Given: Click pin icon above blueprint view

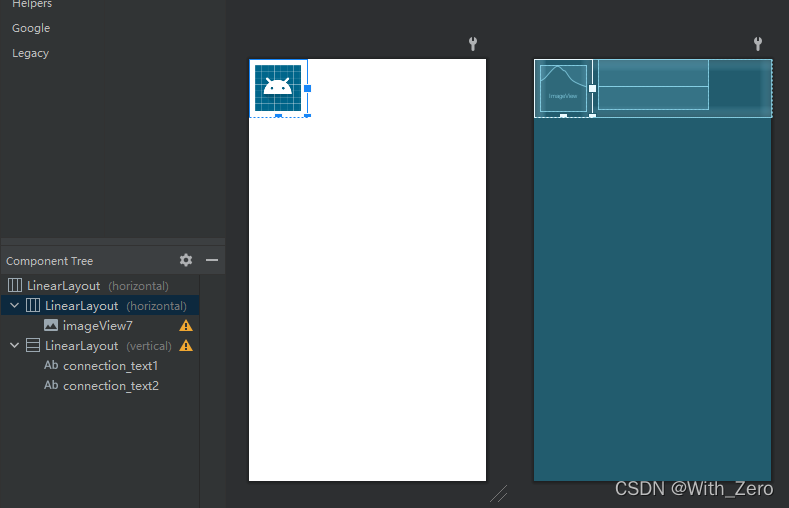Looking at the screenshot, I should click(758, 44).
